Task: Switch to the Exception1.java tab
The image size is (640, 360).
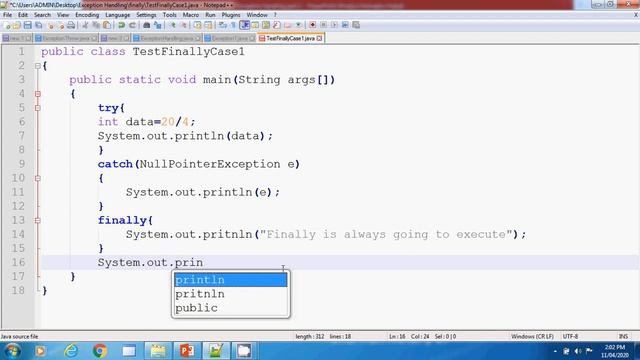Action: (229, 38)
